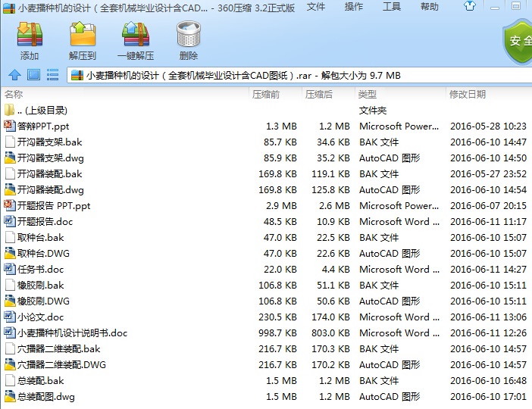Image resolution: width=532 pixels, height=409 pixels.
Task: Click the AutoCAD icon of 开沟器装配.dwg
Action: click(x=10, y=189)
